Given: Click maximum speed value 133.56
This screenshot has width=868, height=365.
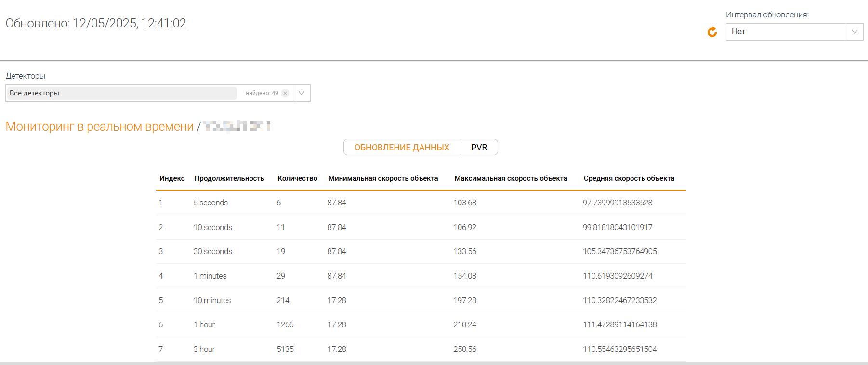Looking at the screenshot, I should [x=465, y=251].
